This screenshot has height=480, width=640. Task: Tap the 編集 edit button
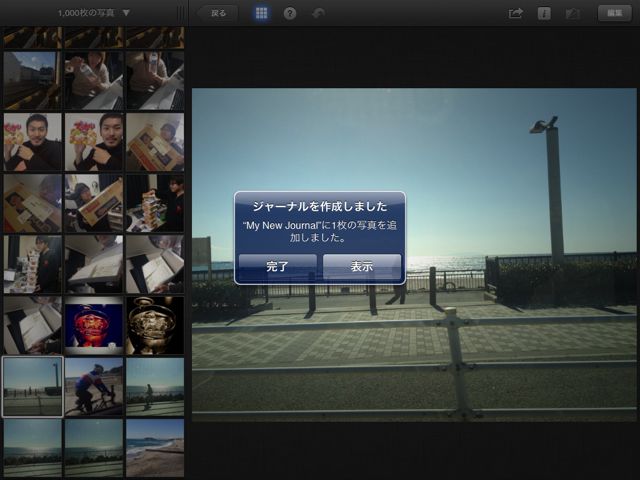pos(615,13)
